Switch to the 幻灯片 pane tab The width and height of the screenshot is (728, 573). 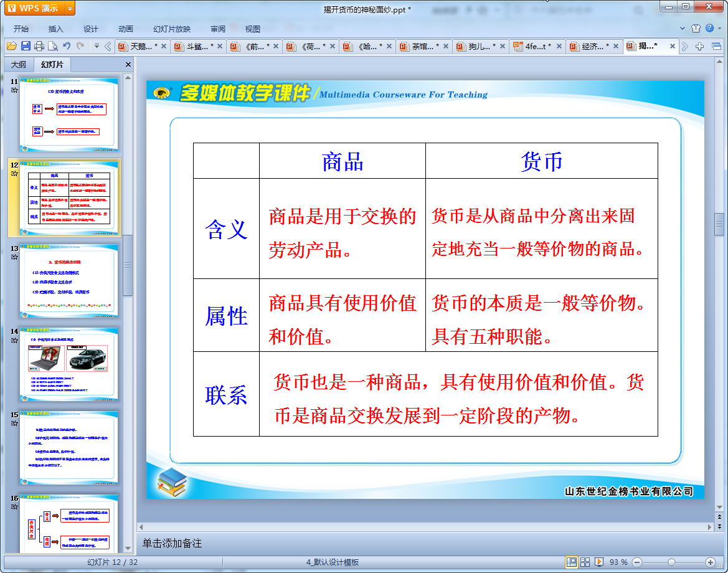52,65
